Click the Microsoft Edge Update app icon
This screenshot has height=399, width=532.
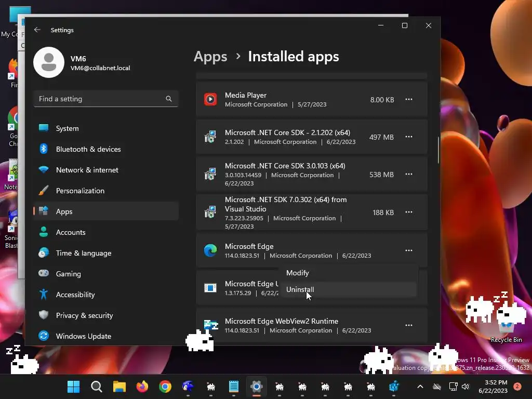tap(210, 288)
